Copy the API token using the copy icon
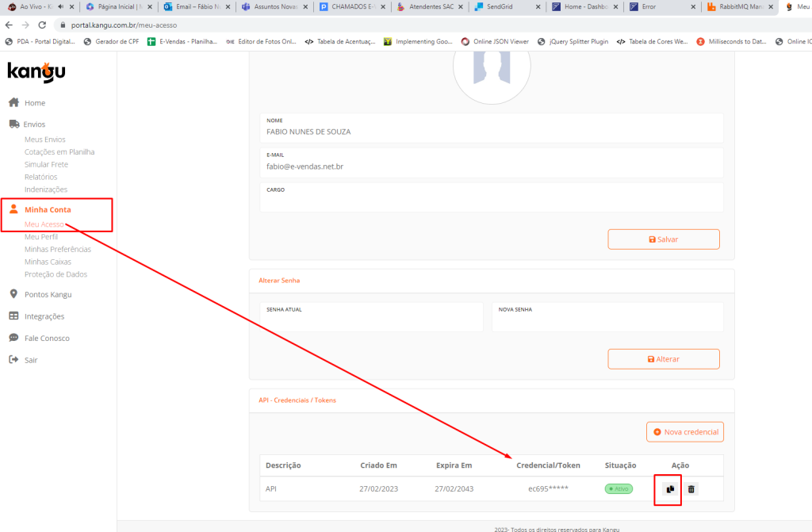 tap(668, 489)
